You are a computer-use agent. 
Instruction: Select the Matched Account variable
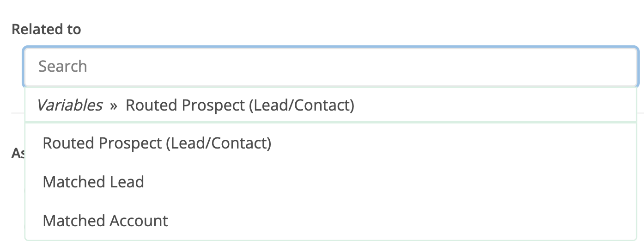105,221
